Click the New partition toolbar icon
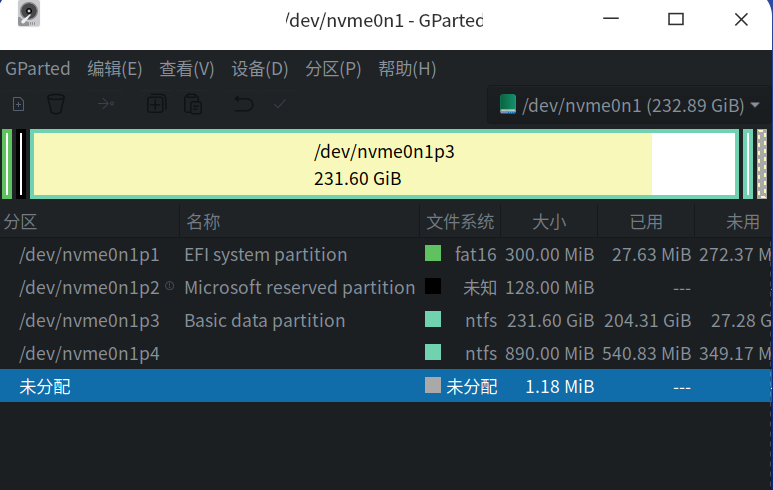This screenshot has width=773, height=490. tap(18, 103)
